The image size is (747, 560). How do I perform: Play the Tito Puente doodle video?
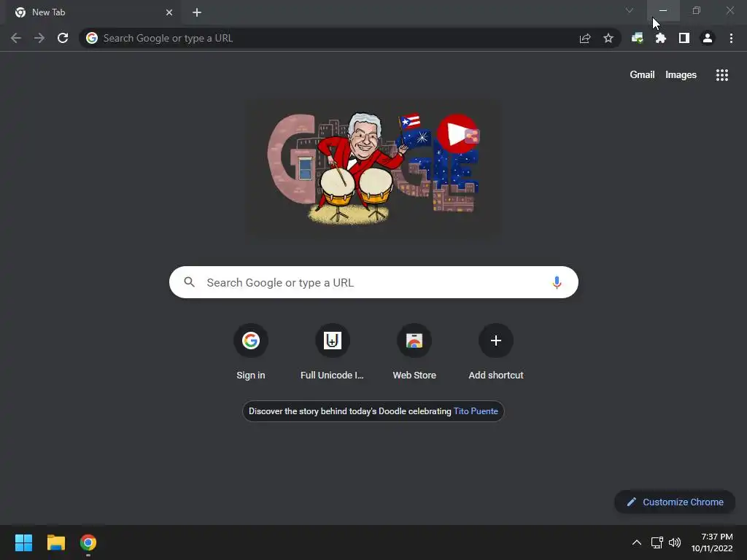[457, 134]
